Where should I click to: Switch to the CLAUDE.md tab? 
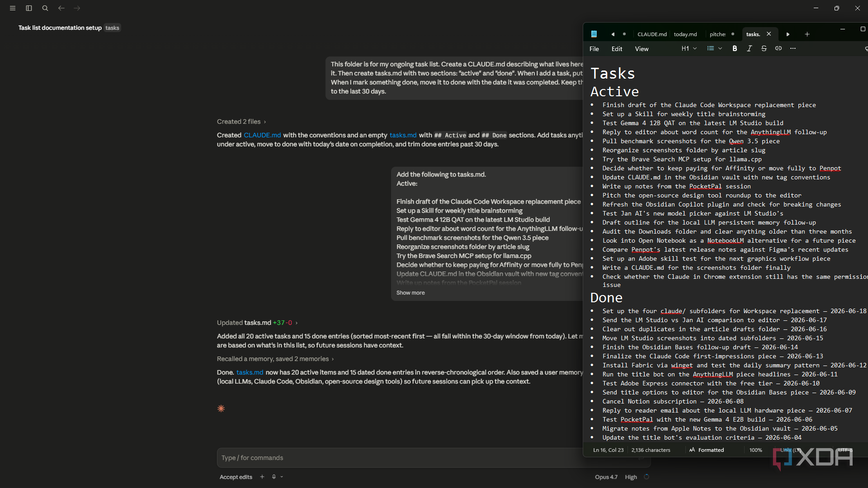point(652,34)
